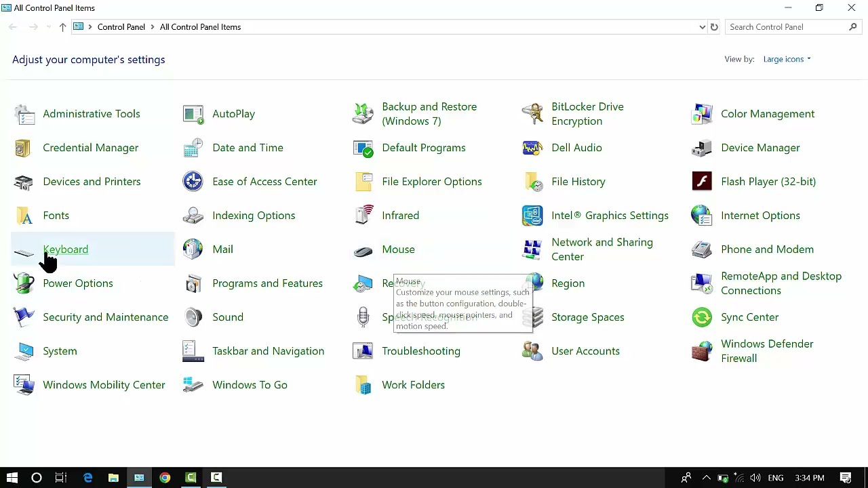The height and width of the screenshot is (488, 868).
Task: Click the Date and Time icon
Action: click(x=193, y=148)
